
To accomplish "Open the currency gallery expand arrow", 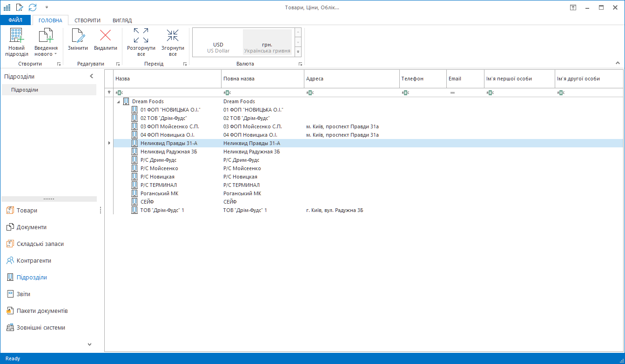I will pos(298,52).
